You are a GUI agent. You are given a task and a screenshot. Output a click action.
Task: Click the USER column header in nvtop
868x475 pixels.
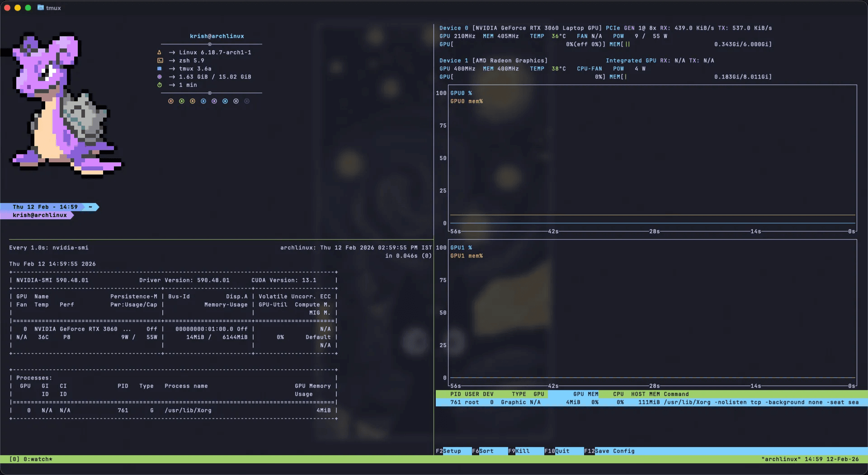472,394
